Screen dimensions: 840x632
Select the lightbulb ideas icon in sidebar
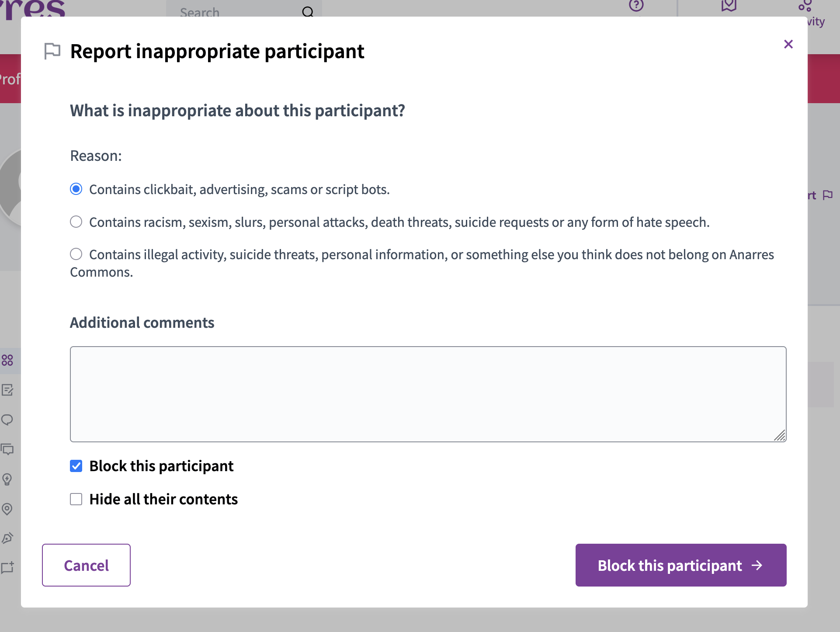(7, 479)
